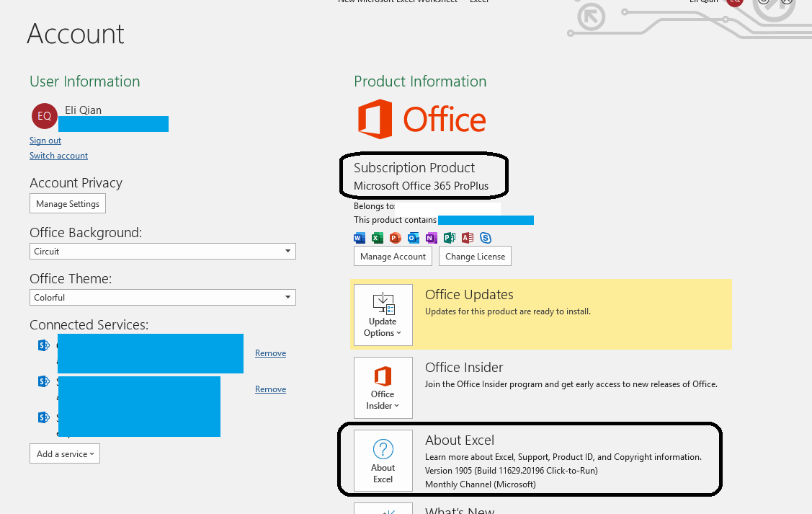Image resolution: width=812 pixels, height=514 pixels.
Task: Click the Product Information heading
Action: pos(421,81)
